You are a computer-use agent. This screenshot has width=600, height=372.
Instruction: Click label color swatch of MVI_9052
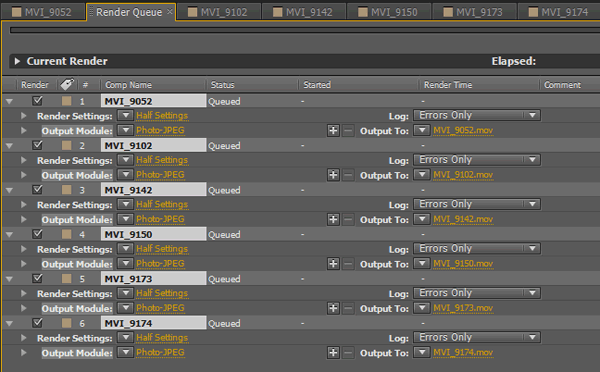coord(67,101)
